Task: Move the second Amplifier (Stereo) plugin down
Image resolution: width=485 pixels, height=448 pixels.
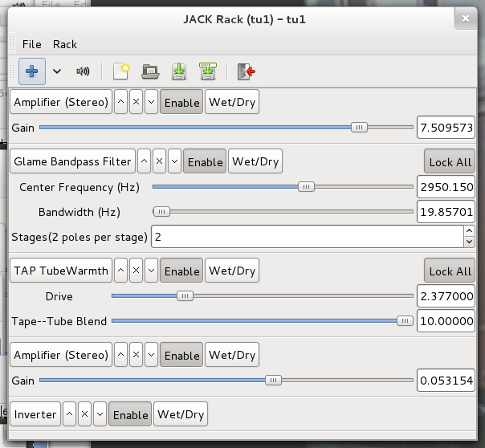Action: pos(151,355)
